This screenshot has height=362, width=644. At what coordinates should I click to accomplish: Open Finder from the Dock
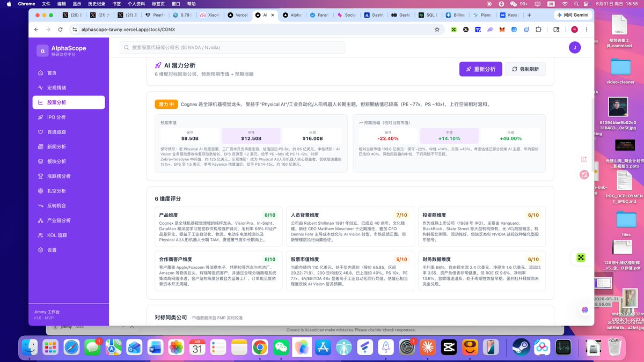30,348
